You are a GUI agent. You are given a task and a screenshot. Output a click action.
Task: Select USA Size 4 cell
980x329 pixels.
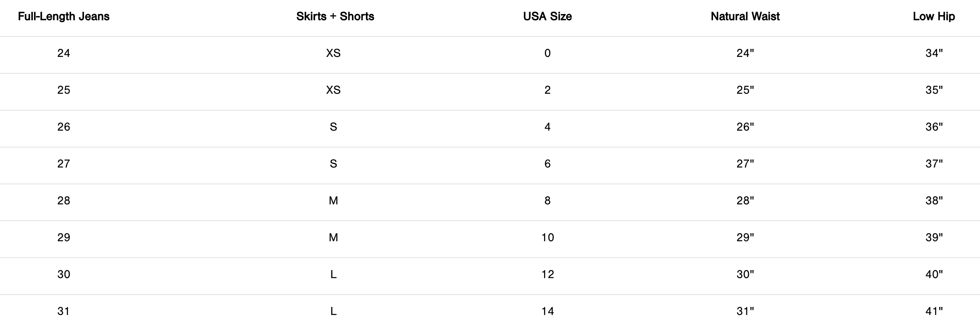point(547,127)
